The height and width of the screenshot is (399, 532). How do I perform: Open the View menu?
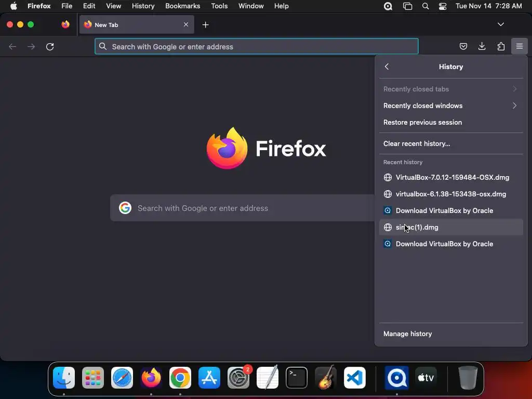[x=113, y=6]
